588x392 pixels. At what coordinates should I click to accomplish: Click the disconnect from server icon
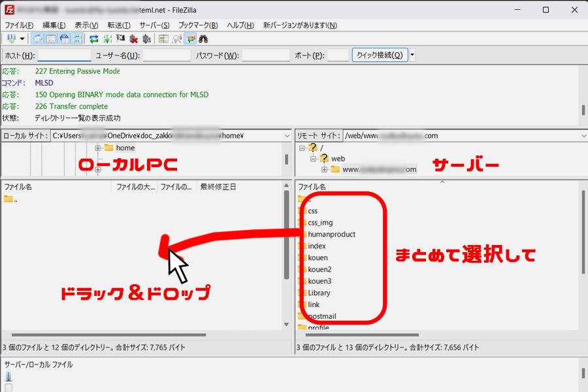point(133,38)
